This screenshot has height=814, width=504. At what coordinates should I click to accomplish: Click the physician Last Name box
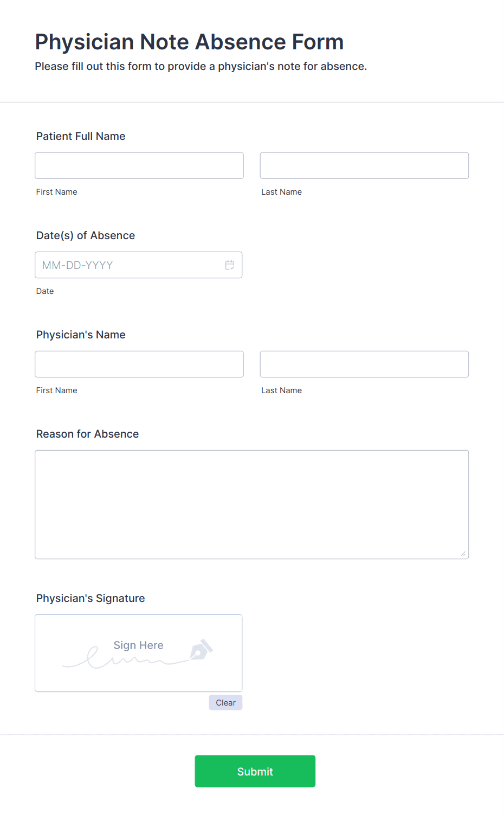coord(364,364)
